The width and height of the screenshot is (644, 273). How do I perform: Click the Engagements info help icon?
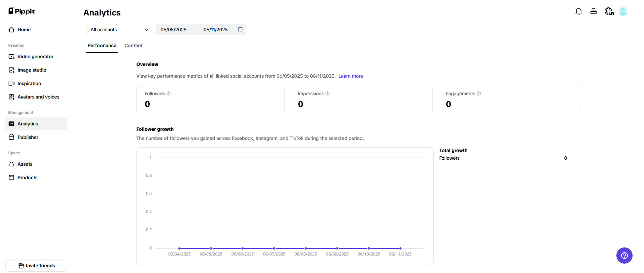pyautogui.click(x=479, y=93)
